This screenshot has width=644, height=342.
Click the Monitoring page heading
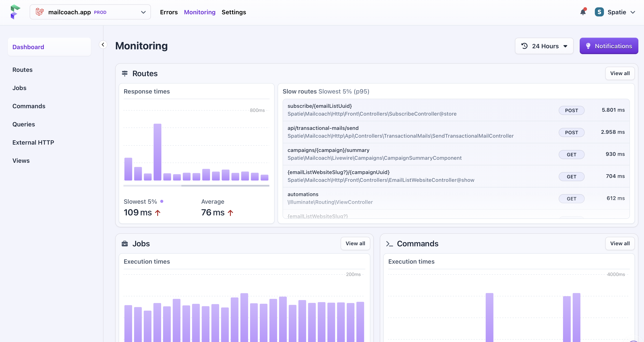click(141, 46)
